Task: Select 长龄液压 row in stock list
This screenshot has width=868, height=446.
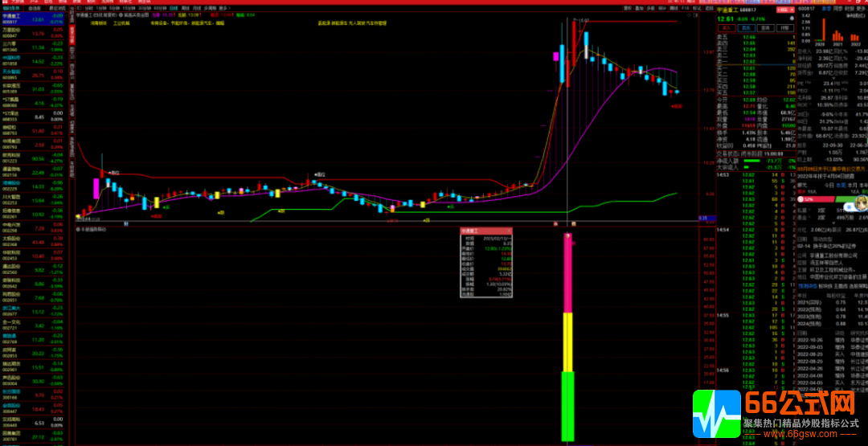Action: [33, 88]
